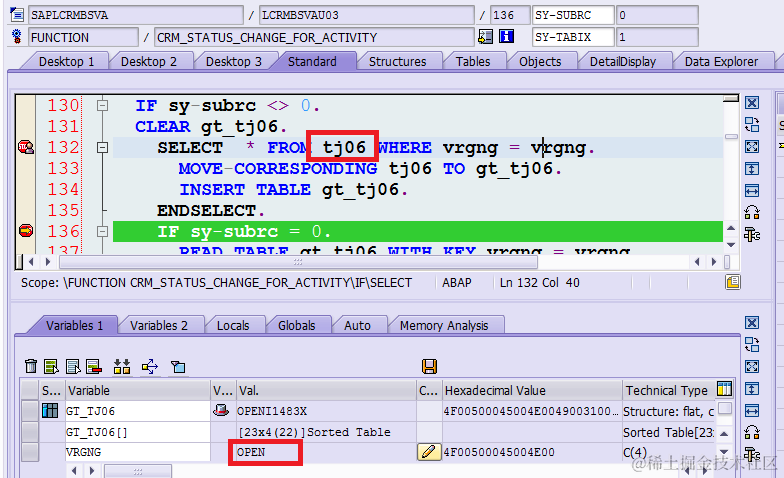The width and height of the screenshot is (784, 478).
Task: Open the Structures tab
Action: click(398, 62)
